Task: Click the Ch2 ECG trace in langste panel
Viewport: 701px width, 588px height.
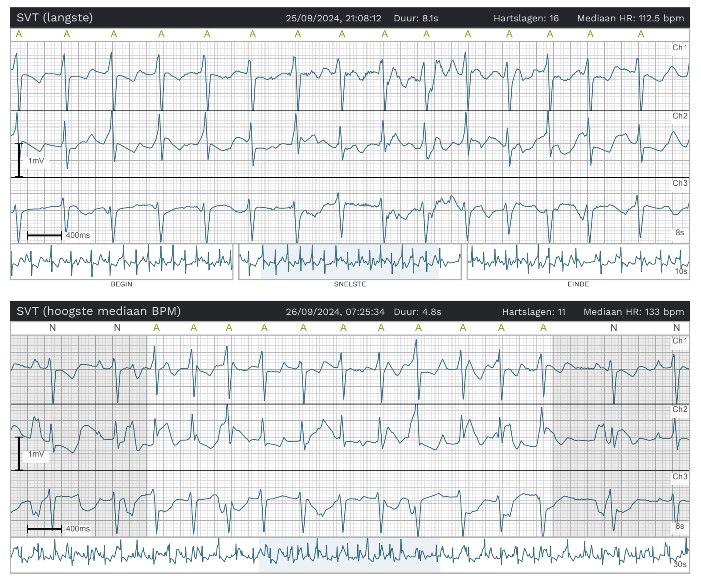Action: coord(350,144)
